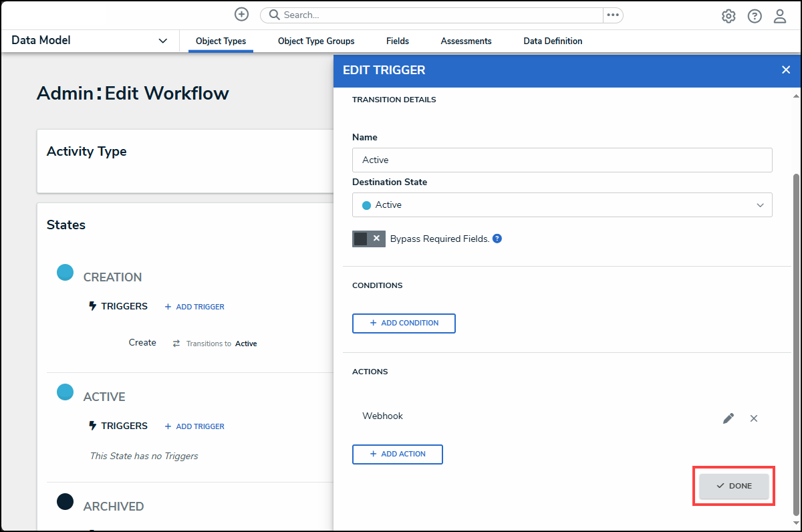The width and height of the screenshot is (802, 532).
Task: Click the Transitions to Active text
Action: [x=221, y=344]
